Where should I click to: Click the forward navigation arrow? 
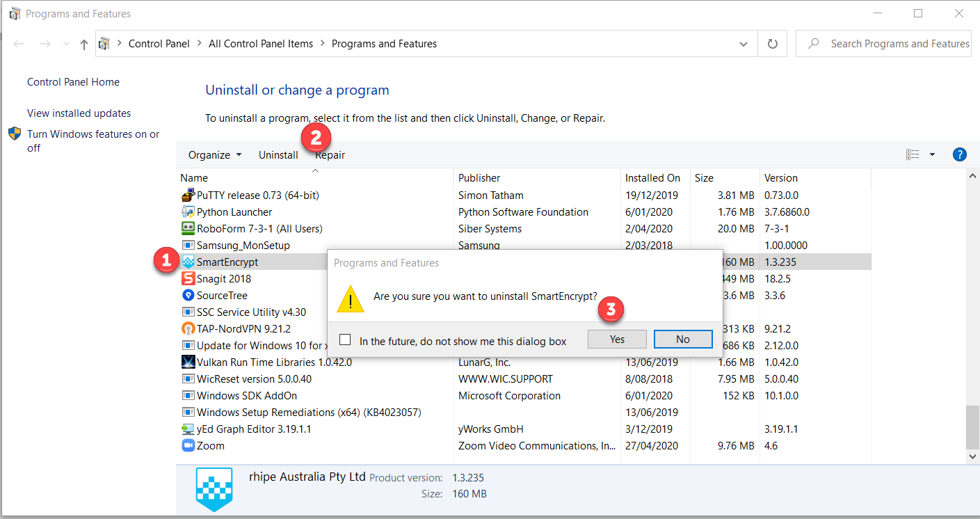point(45,44)
